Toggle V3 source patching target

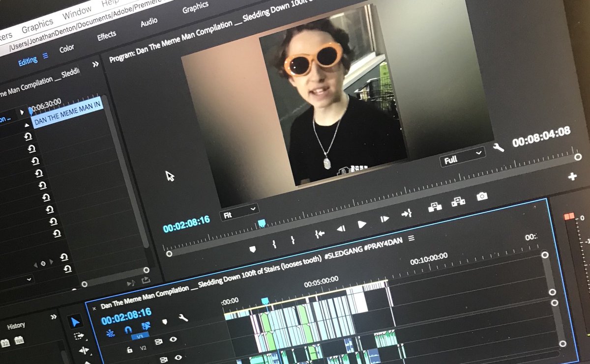click(140, 336)
